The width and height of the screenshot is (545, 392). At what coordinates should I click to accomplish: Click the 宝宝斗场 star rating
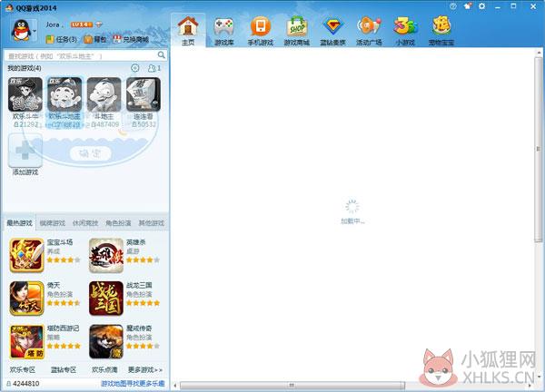pyautogui.click(x=64, y=260)
